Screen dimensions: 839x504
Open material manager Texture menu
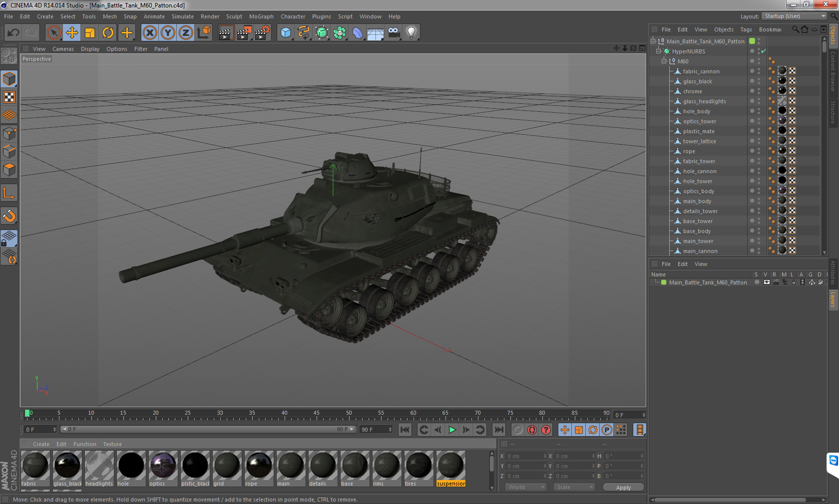click(x=112, y=444)
